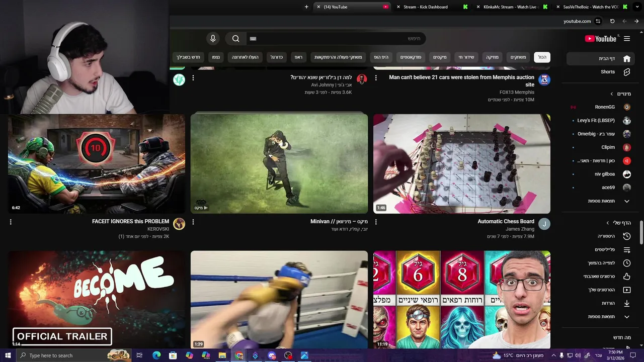Image resolution: width=644 pixels, height=362 pixels.
Task: Open 'Automatic Chess Board' video title
Action: [x=506, y=222]
